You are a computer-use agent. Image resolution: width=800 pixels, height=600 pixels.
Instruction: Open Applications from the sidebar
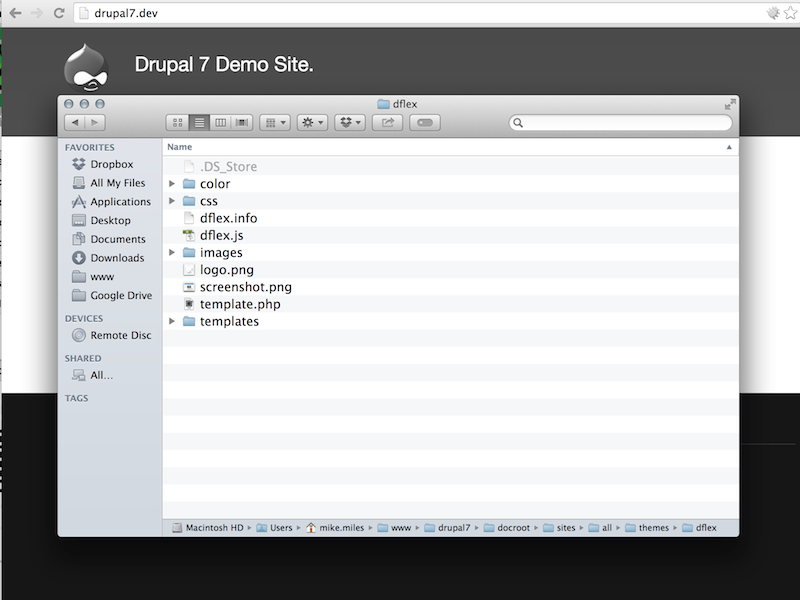pyautogui.click(x=120, y=202)
